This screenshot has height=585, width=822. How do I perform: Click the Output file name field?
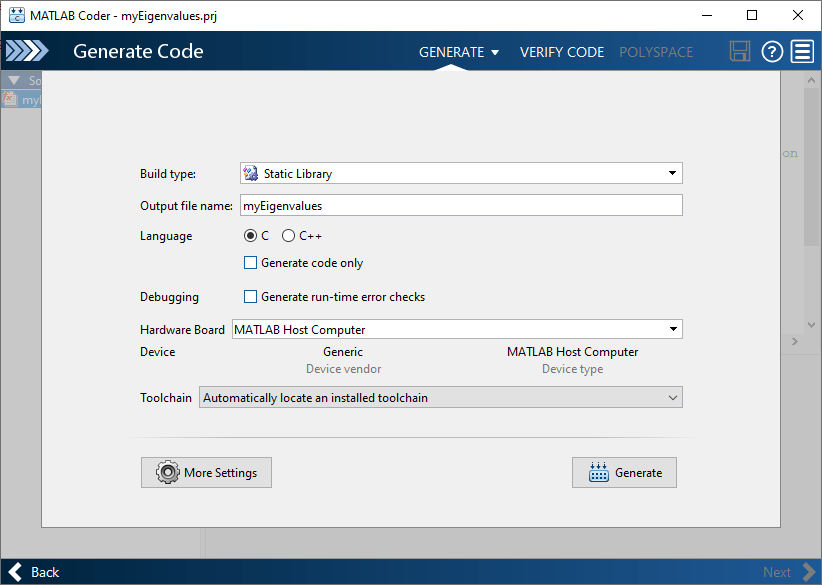(461, 205)
